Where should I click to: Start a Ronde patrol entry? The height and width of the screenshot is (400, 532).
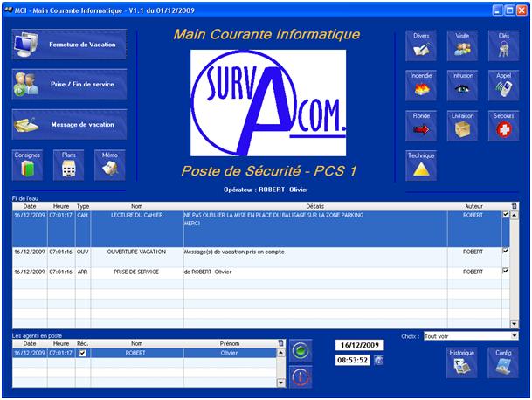[421, 126]
